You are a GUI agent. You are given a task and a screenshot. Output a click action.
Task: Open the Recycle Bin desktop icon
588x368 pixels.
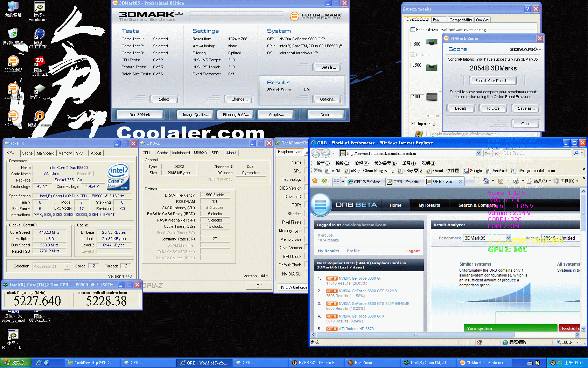click(13, 36)
